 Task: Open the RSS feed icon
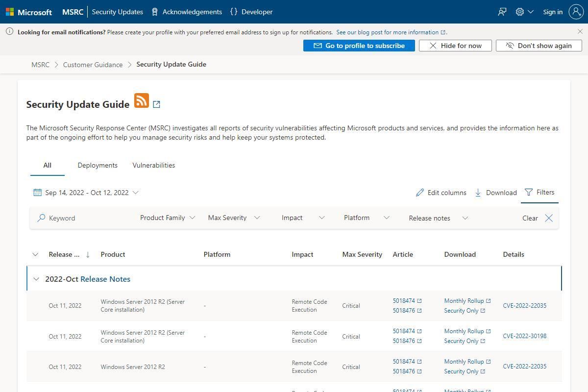(x=142, y=100)
